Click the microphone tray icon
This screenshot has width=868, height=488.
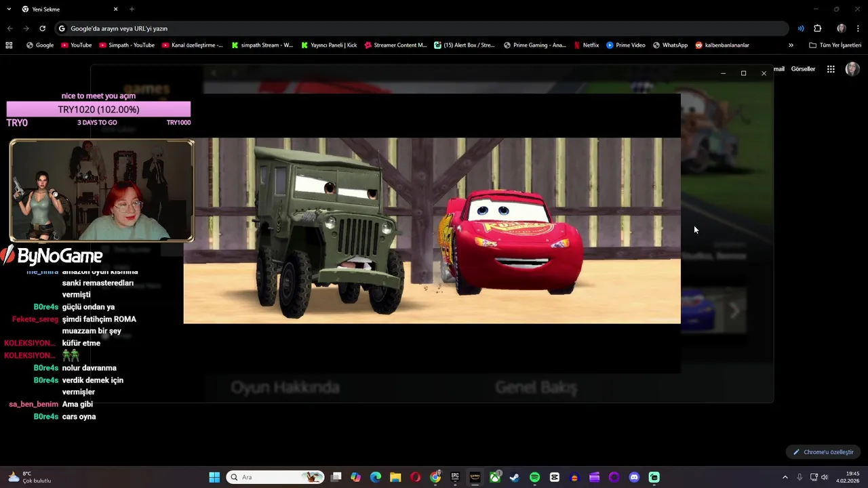coord(800,477)
